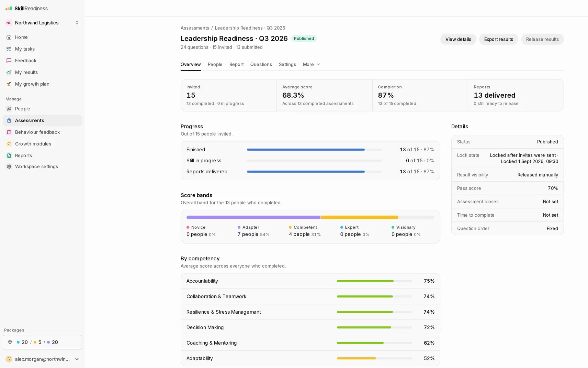Click the People group icon under Manage
Image resolution: width=588 pixels, height=368 pixels.
pos(9,109)
